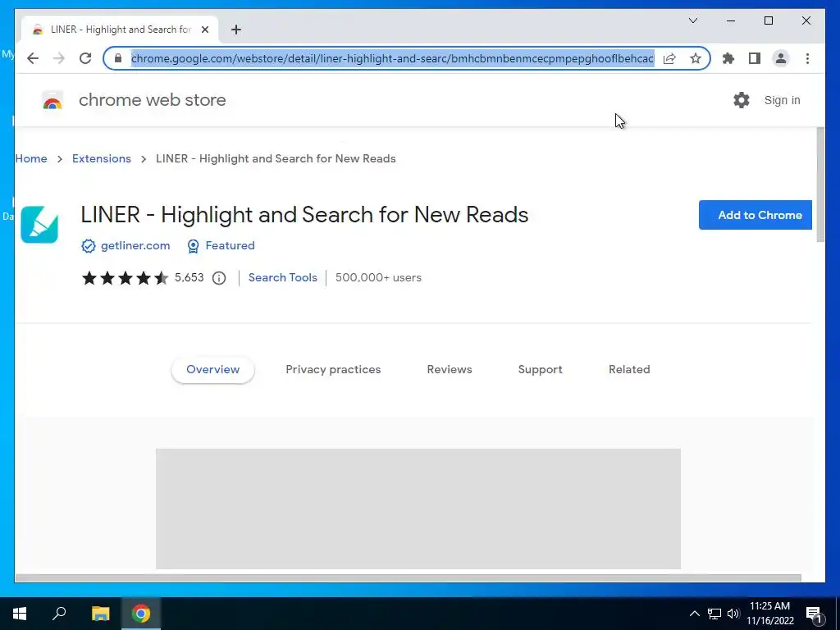Click the LINER browser tab title
The height and width of the screenshot is (630, 840).
121,30
